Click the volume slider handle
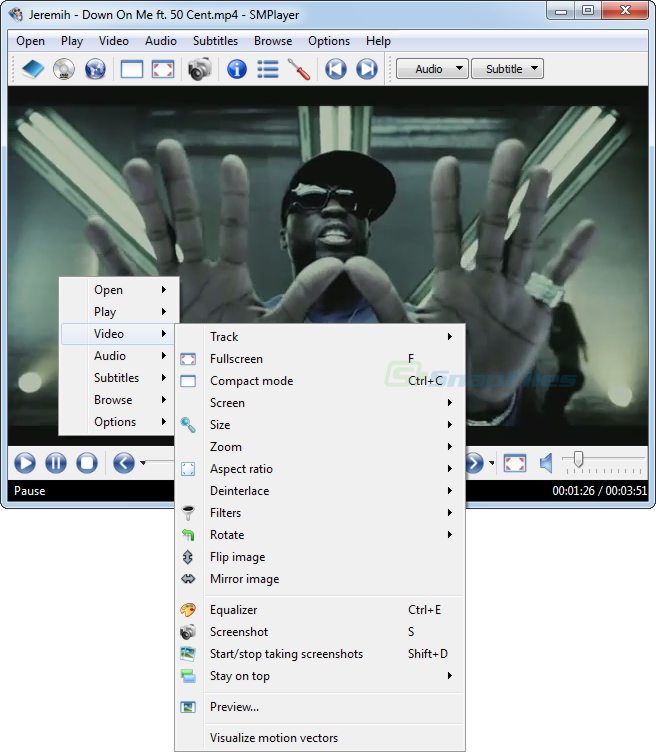 (578, 459)
